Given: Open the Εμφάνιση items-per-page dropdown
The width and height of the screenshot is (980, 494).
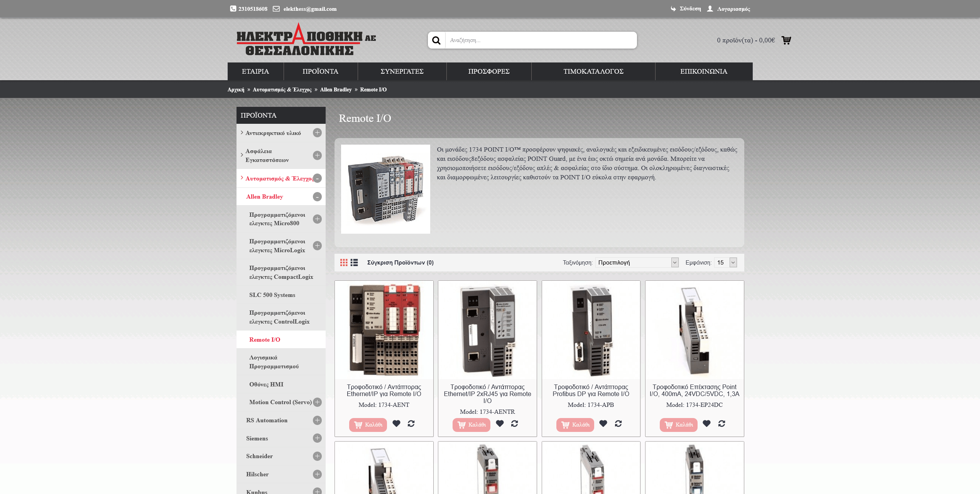Looking at the screenshot, I should [726, 263].
